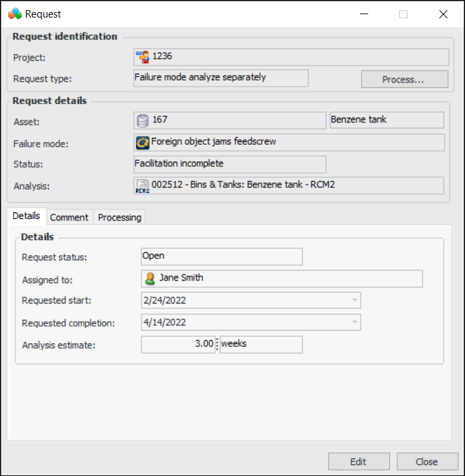Click the Failure mode label

[x=41, y=144]
